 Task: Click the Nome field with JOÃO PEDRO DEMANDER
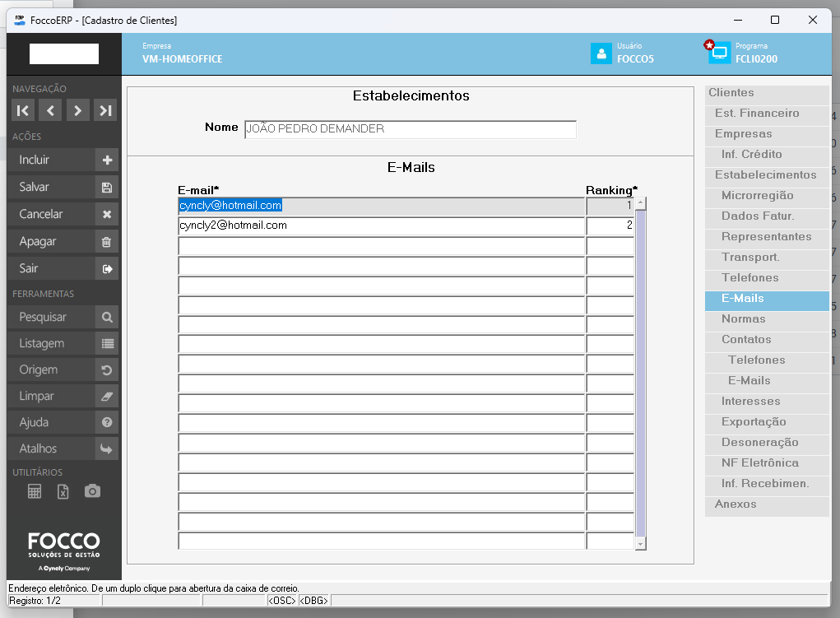410,129
